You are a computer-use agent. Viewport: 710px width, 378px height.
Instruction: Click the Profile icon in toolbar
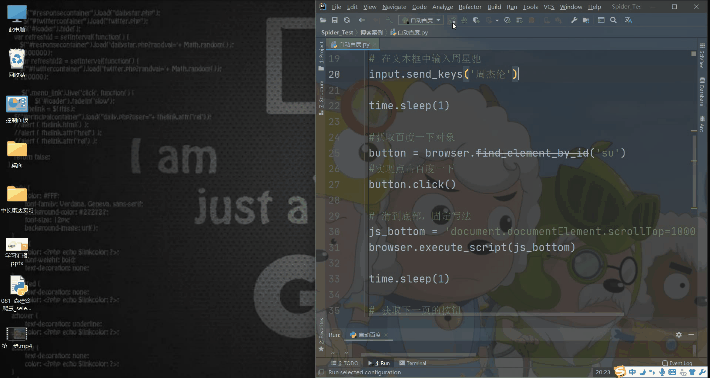tap(489, 20)
